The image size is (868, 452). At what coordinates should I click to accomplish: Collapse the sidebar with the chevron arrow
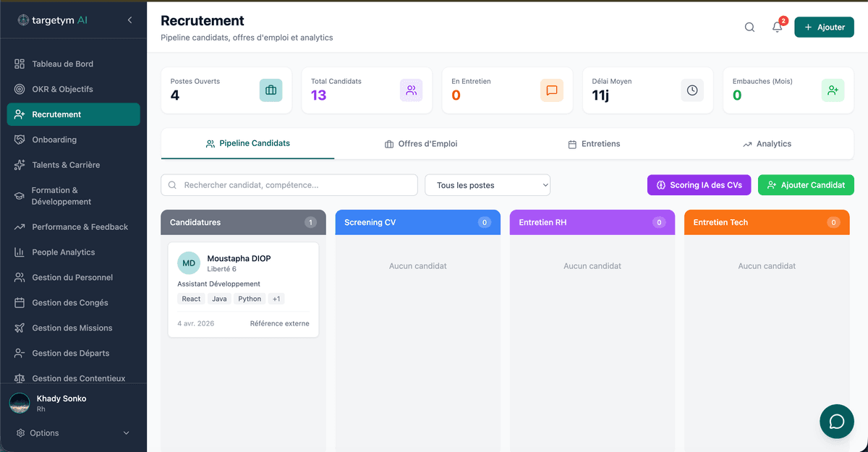point(129,20)
